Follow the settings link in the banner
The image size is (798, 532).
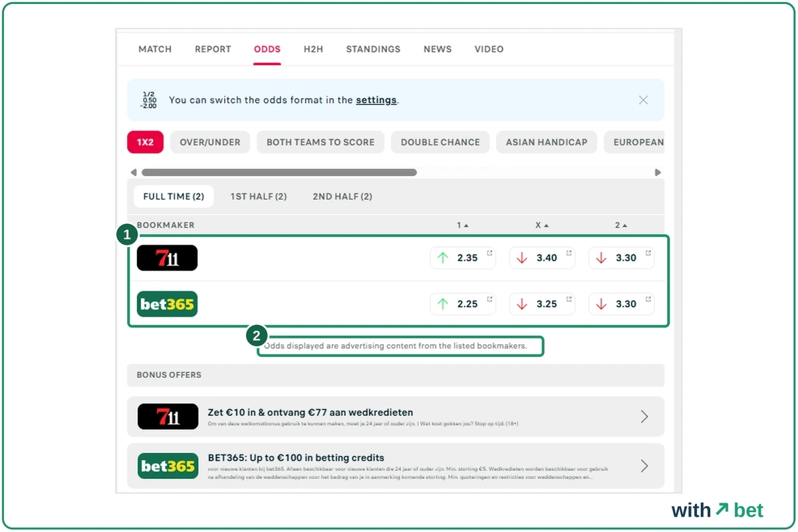376,100
